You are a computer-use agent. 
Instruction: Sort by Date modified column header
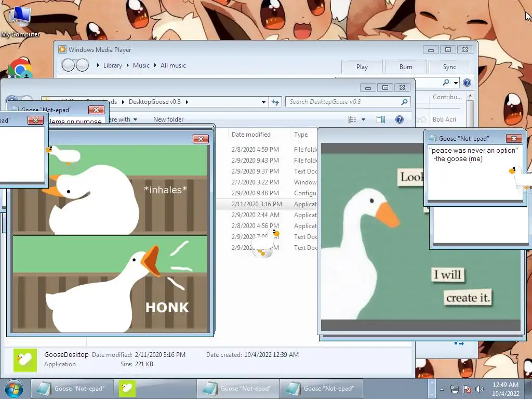251,135
